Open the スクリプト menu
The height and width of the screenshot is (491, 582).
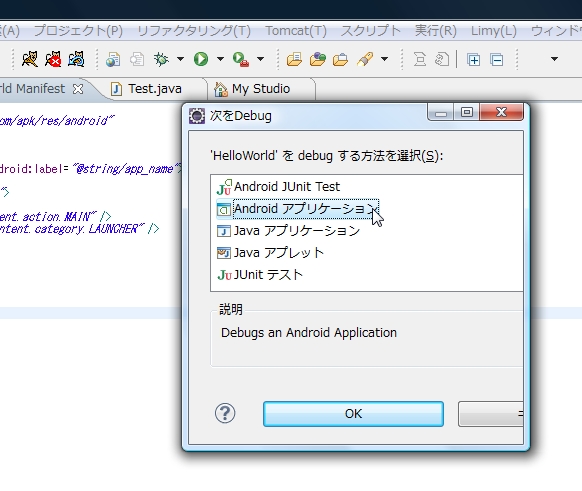[371, 30]
